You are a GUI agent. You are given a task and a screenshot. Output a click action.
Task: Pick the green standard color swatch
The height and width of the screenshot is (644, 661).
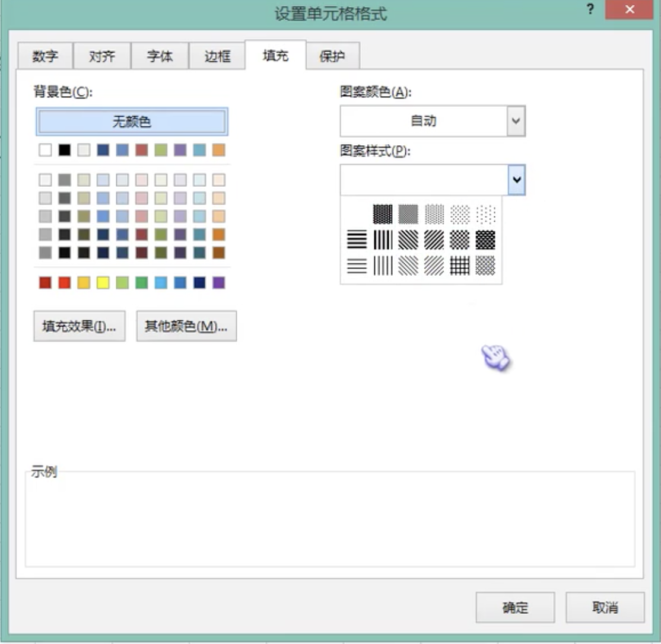(142, 283)
